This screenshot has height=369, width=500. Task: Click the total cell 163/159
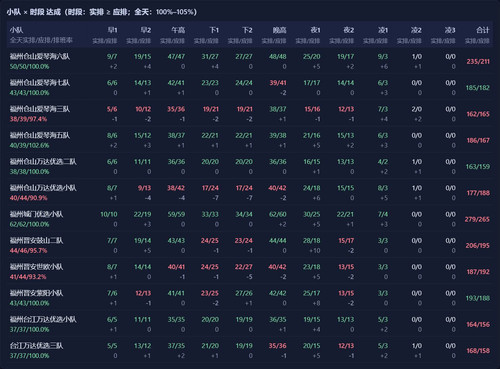click(x=478, y=167)
